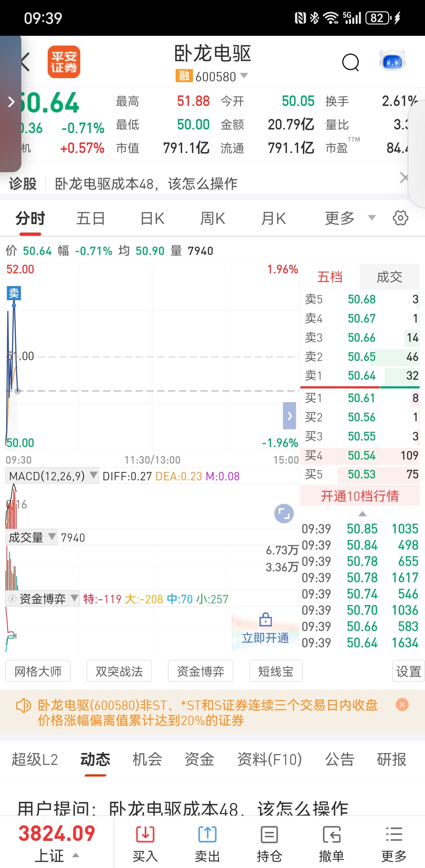
Task: Dismiss the orange announcement banner
Action: (x=402, y=704)
